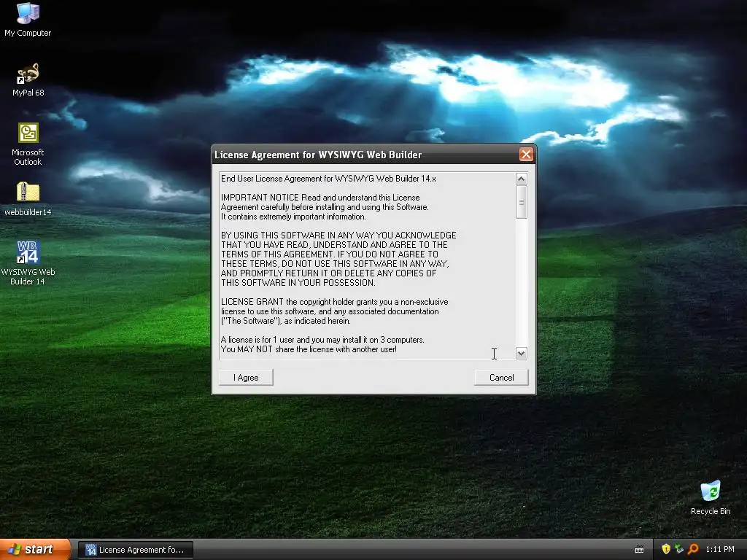Accept the license with I Agree

pyautogui.click(x=246, y=377)
